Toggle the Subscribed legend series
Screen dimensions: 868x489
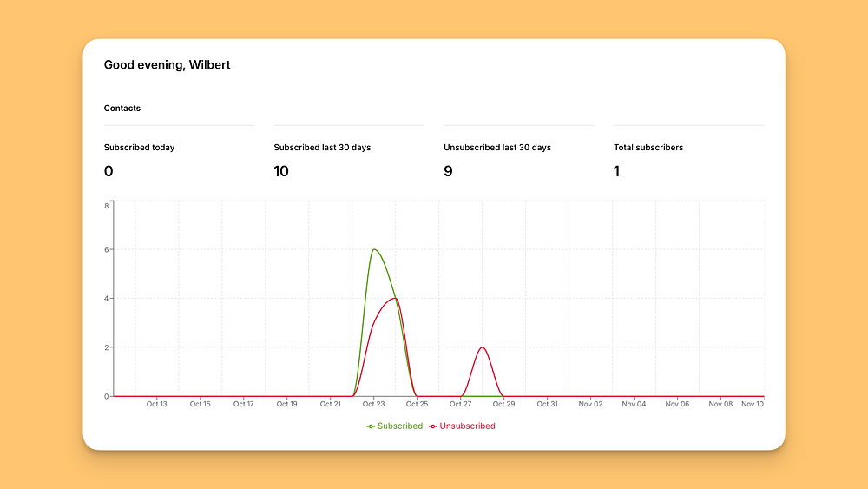point(395,426)
